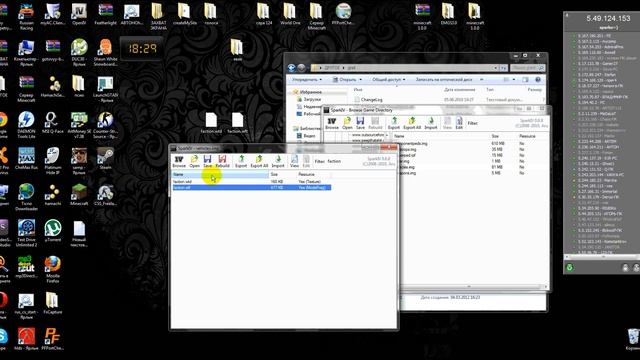
Task: Select the Test Drive Unlimited 2 icon
Action: coord(26,233)
